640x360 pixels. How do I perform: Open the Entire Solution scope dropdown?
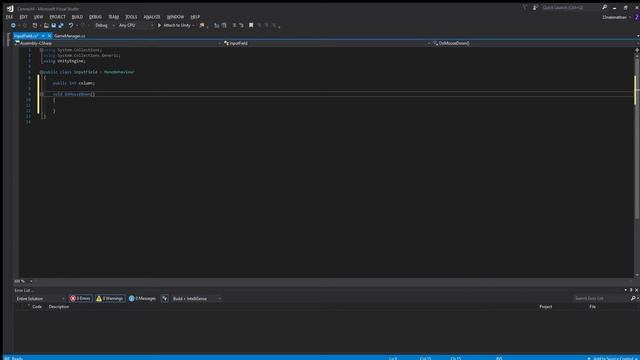(40, 299)
